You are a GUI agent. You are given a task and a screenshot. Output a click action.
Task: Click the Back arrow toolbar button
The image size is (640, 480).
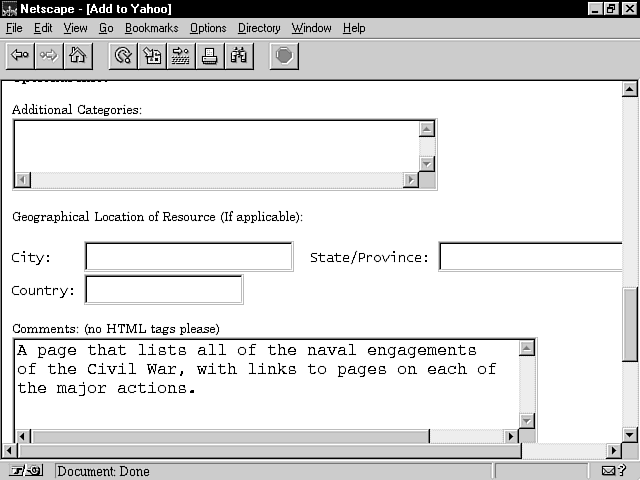(19, 56)
